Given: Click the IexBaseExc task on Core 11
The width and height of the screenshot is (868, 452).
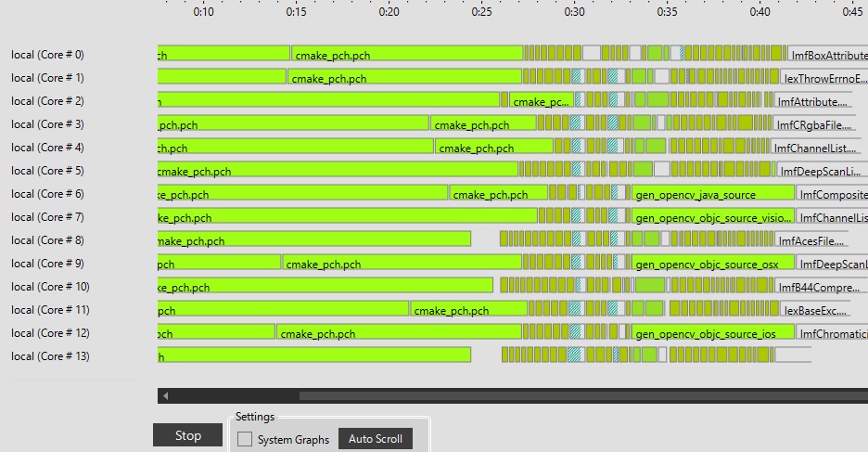Looking at the screenshot, I should [816, 310].
